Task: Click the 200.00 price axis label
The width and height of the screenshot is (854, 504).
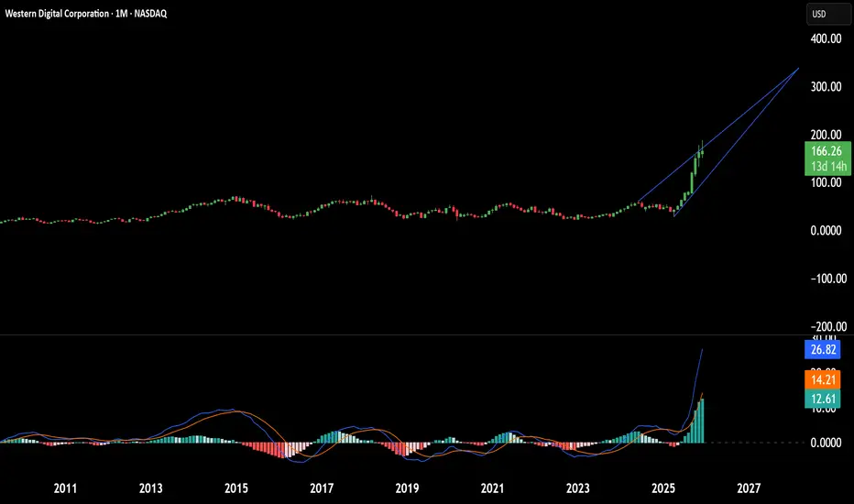Action: coord(826,135)
